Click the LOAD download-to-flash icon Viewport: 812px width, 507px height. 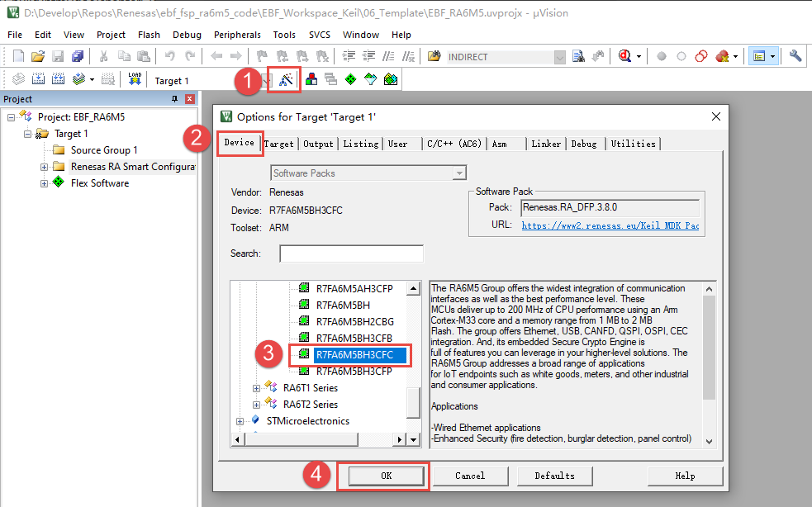[x=135, y=79]
